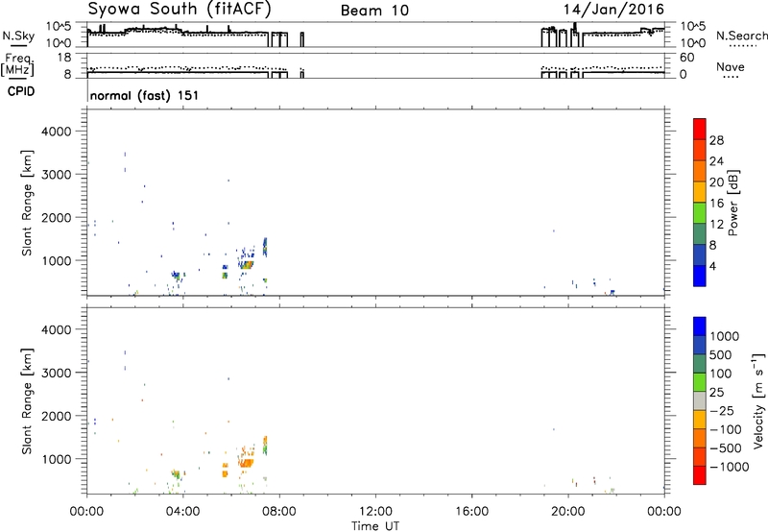The image size is (768, 532).
Task: Select the 'Beam 10' header label
Action: [374, 11]
